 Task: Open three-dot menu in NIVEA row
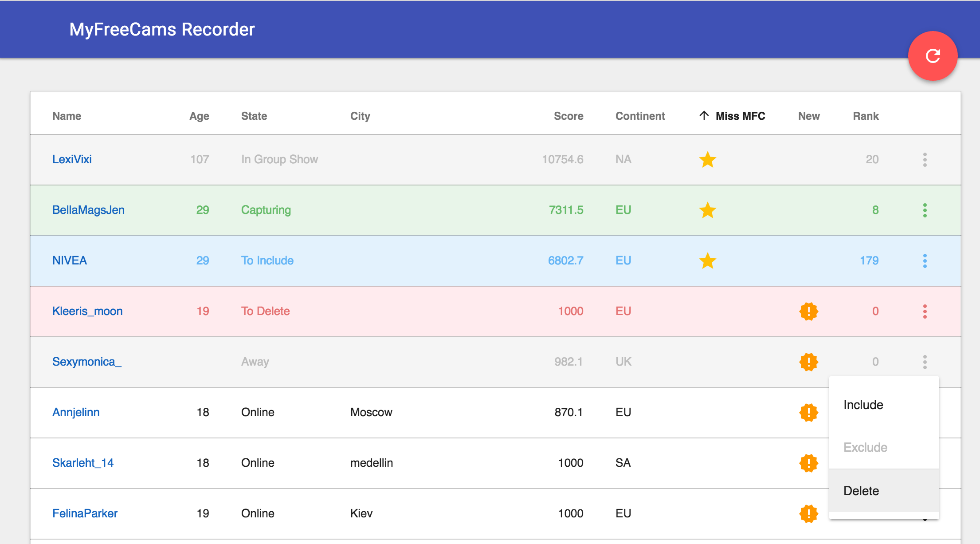[925, 261]
